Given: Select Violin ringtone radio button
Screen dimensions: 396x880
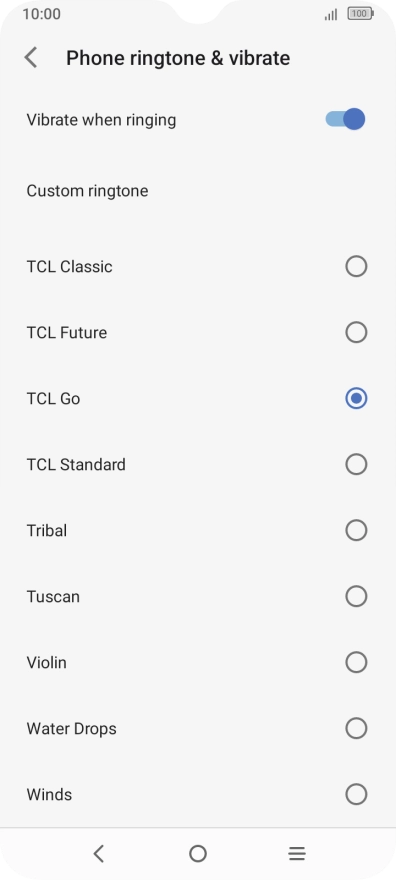Looking at the screenshot, I should [356, 662].
